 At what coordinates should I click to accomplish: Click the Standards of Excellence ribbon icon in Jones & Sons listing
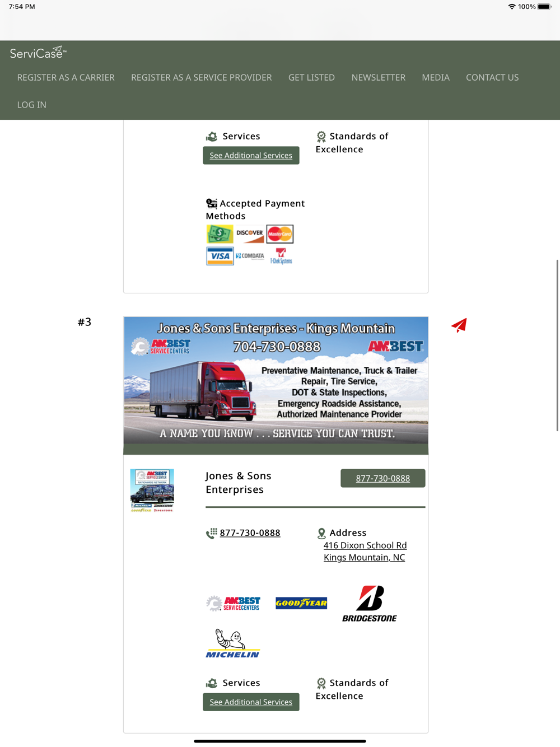pos(321,683)
